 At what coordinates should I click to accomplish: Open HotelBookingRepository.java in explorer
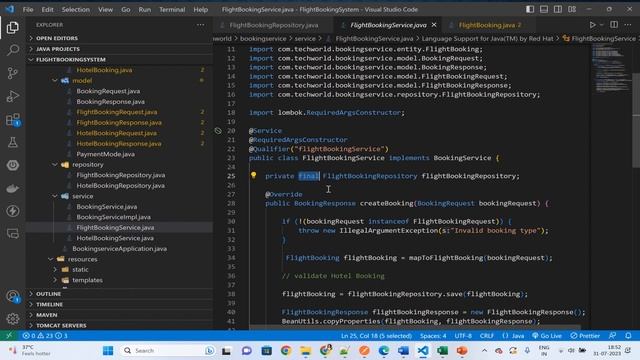(x=120, y=185)
